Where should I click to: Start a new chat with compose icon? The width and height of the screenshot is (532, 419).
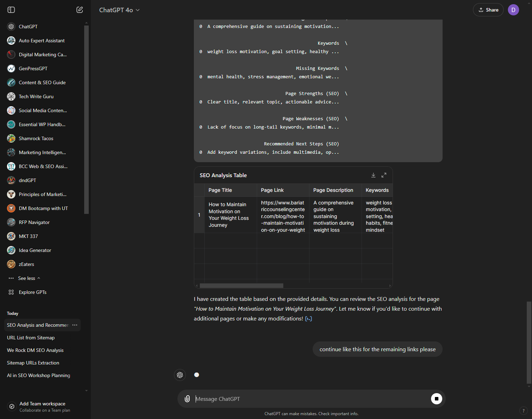80,10
